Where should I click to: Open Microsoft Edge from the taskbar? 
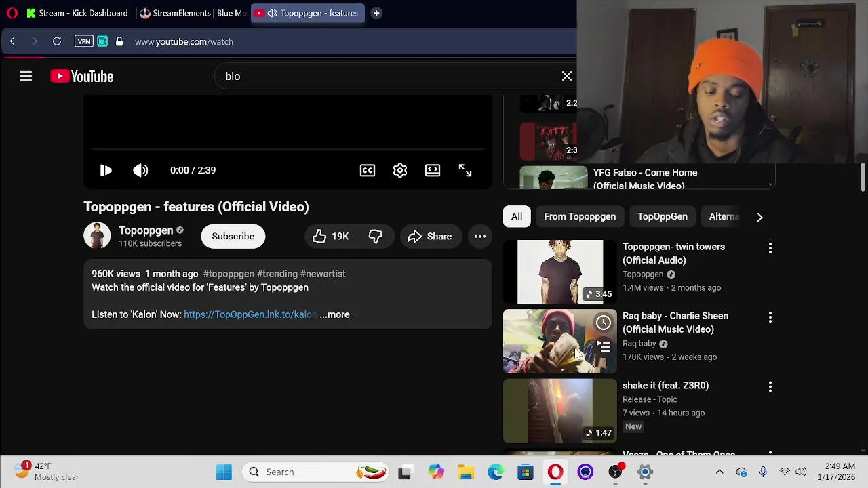496,472
